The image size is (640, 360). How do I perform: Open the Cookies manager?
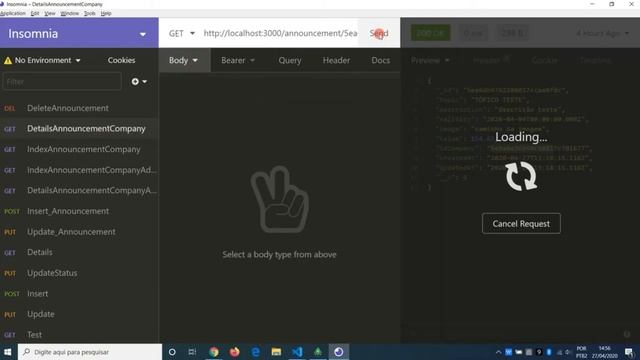tap(121, 60)
